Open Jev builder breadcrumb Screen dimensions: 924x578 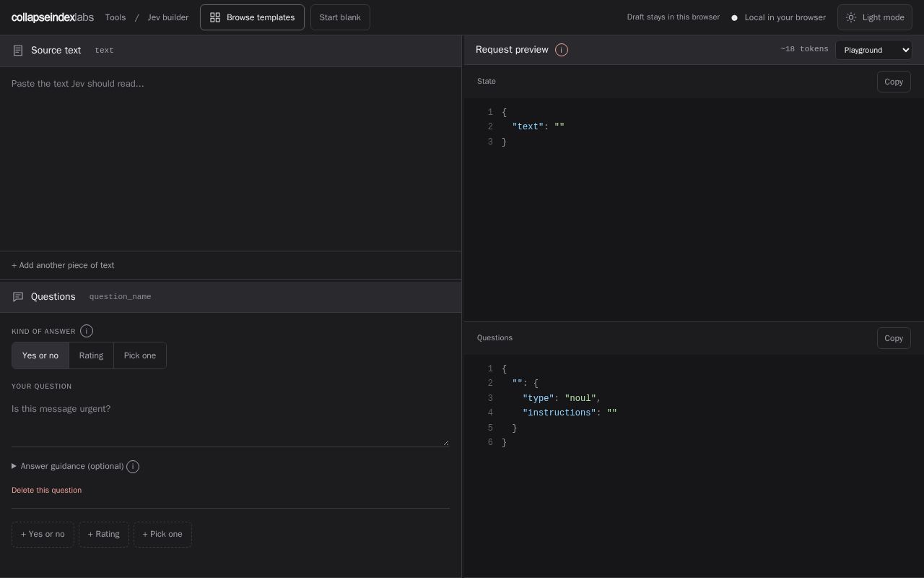click(x=168, y=17)
